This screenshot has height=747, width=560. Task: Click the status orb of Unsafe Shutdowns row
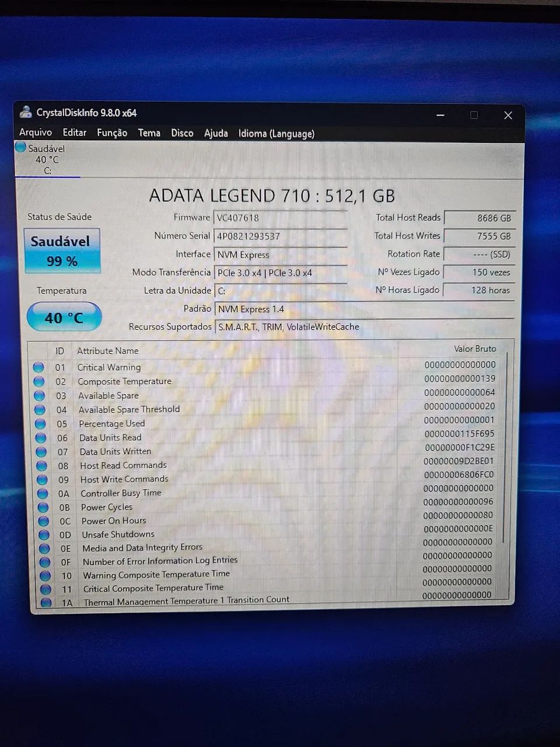tap(44, 535)
